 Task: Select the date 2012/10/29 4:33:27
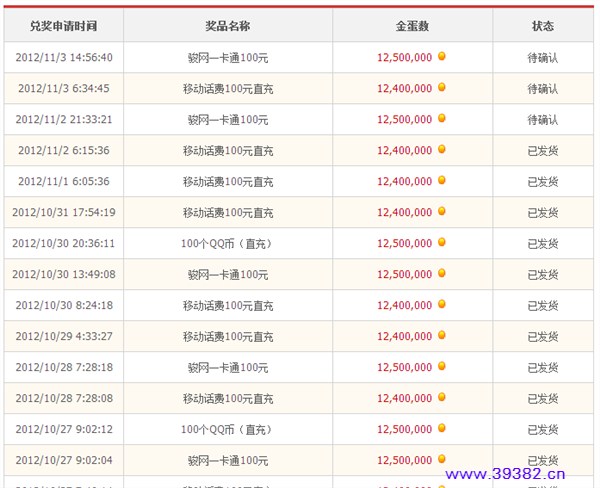(64, 336)
